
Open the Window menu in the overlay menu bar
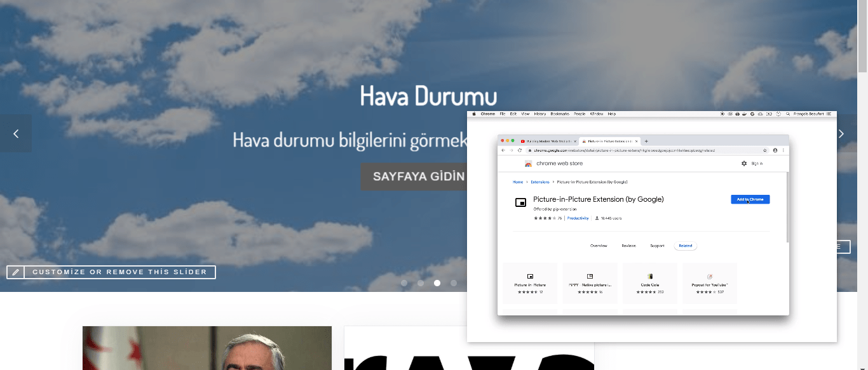point(597,114)
